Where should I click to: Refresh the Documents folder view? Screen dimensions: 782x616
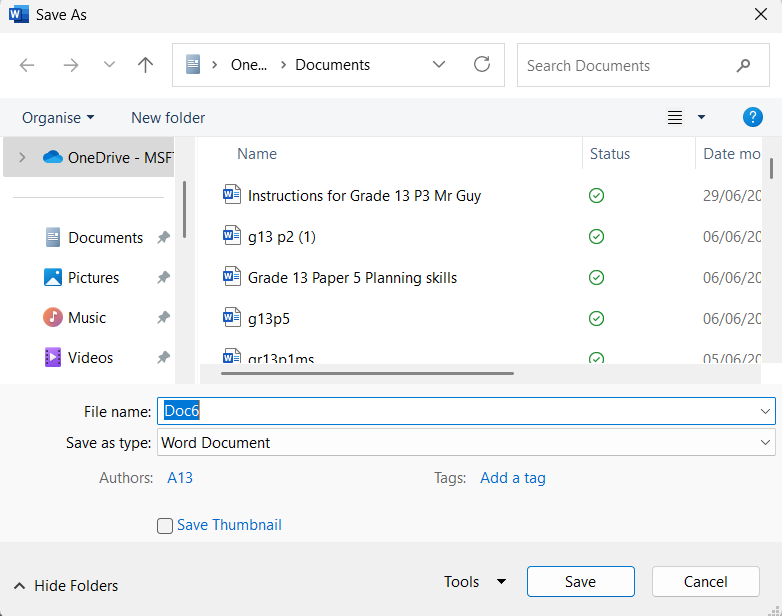click(482, 64)
